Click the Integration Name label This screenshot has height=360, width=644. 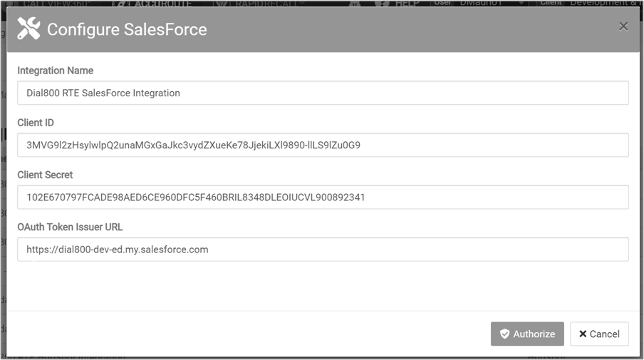click(x=56, y=71)
